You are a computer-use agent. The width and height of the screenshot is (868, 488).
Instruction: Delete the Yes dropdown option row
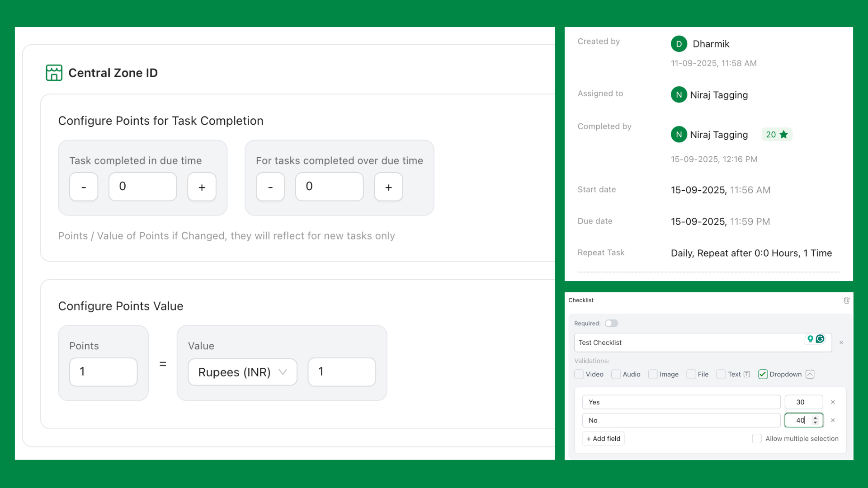[833, 402]
